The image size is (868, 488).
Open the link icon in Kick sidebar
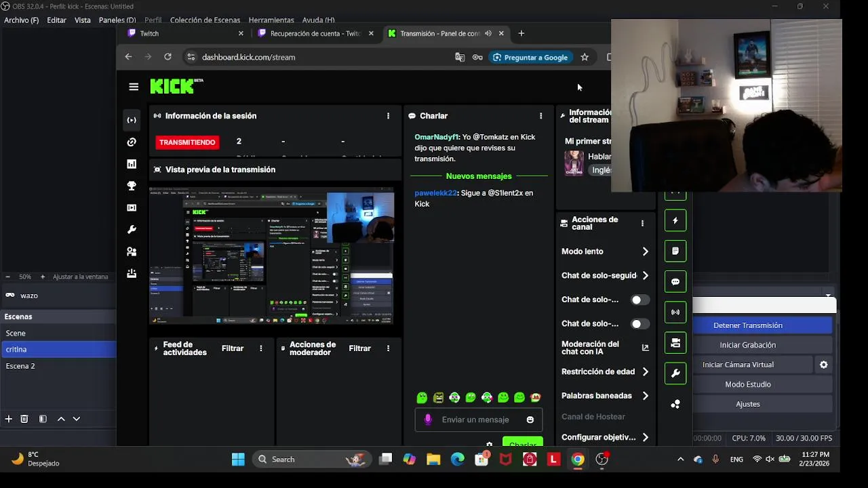click(x=132, y=142)
